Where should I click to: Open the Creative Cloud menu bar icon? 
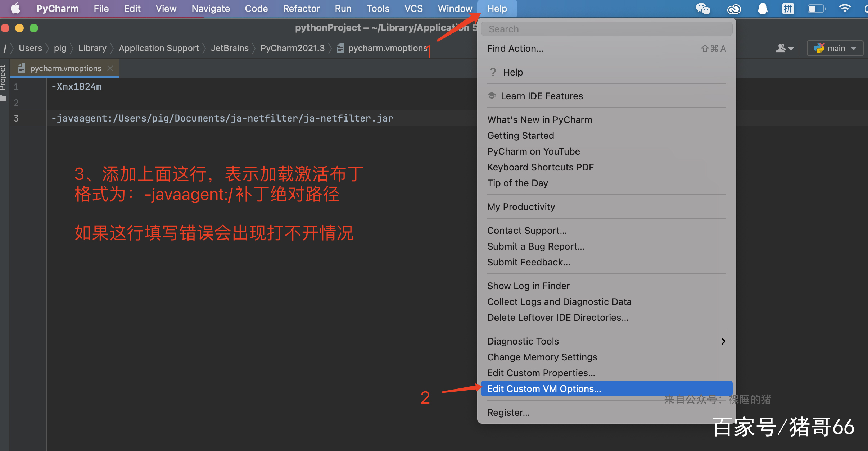734,9
